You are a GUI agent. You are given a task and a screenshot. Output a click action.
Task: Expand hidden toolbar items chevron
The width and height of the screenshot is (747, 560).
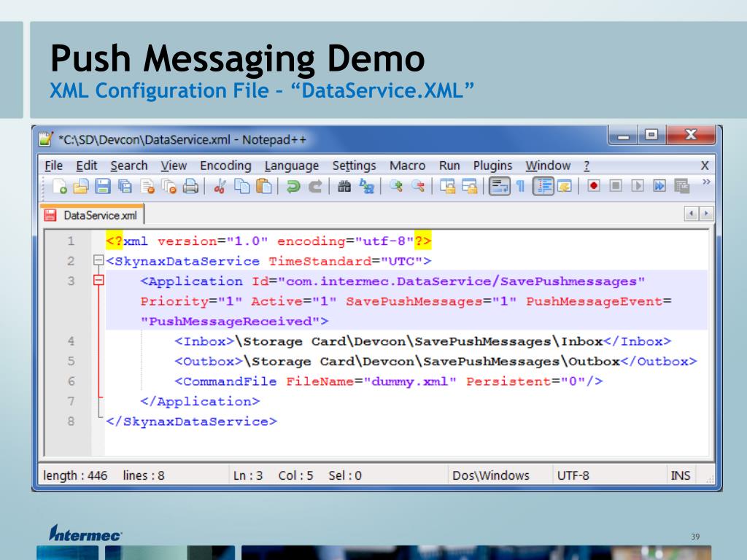point(706,182)
